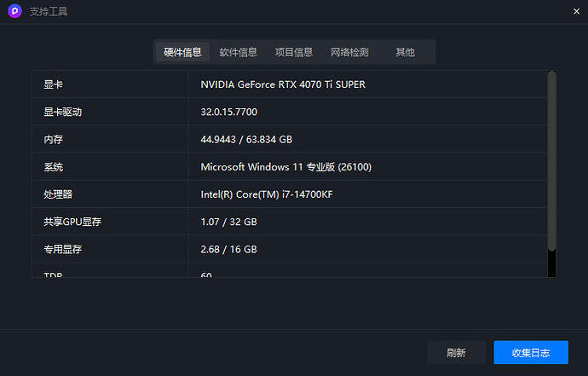
Task: Close the 支持工具 window
Action: pos(576,10)
